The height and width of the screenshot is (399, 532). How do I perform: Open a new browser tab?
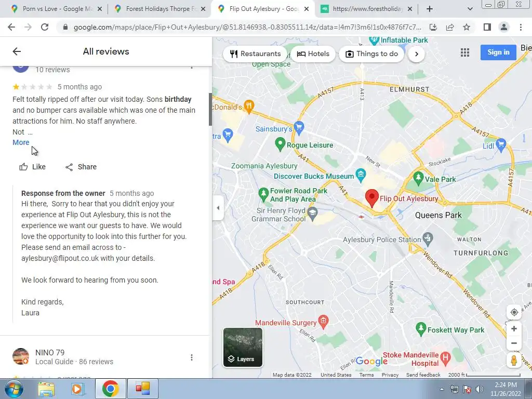430,9
